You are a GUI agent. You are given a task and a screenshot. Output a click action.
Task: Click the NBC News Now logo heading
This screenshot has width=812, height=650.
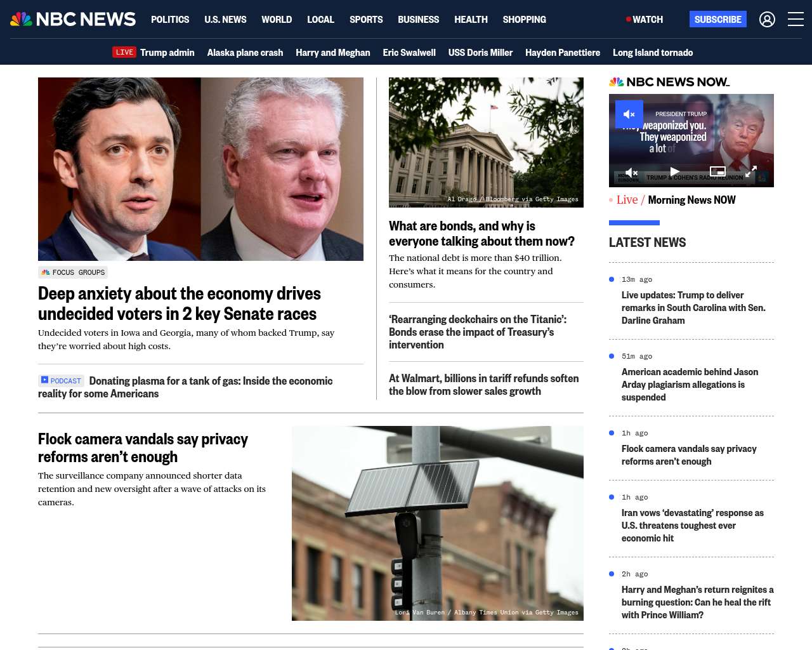click(x=669, y=82)
